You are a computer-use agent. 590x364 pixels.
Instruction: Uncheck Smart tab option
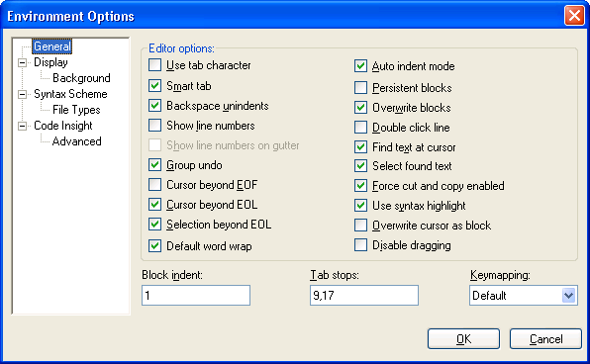(154, 86)
